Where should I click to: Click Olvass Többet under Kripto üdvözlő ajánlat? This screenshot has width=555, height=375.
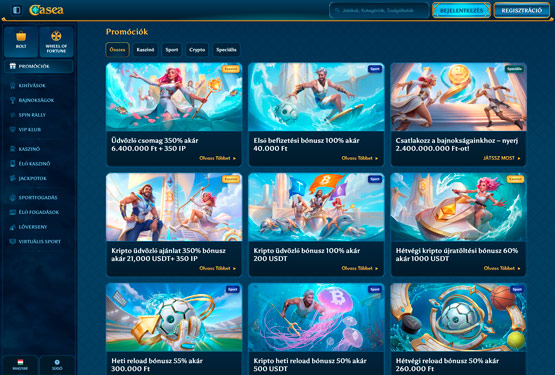218,268
